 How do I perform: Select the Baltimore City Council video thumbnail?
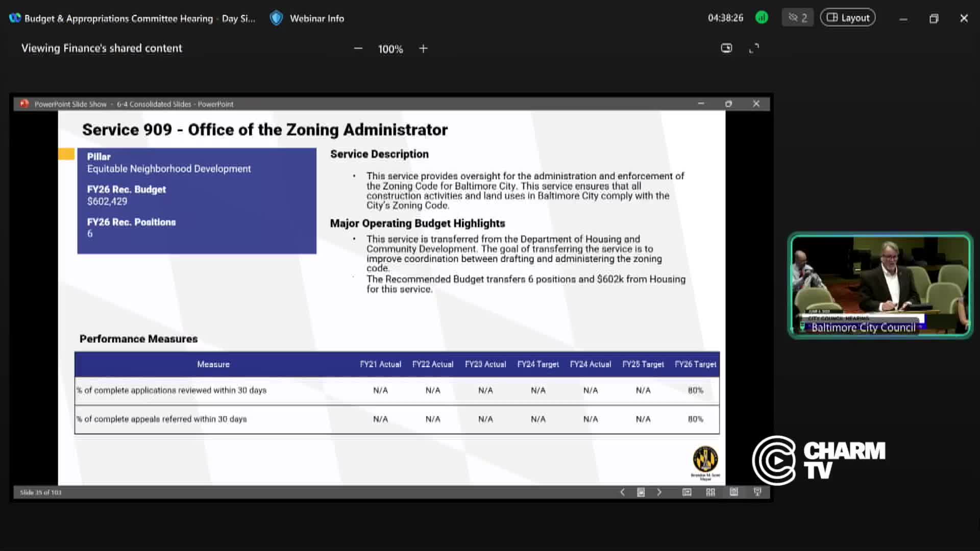[880, 285]
